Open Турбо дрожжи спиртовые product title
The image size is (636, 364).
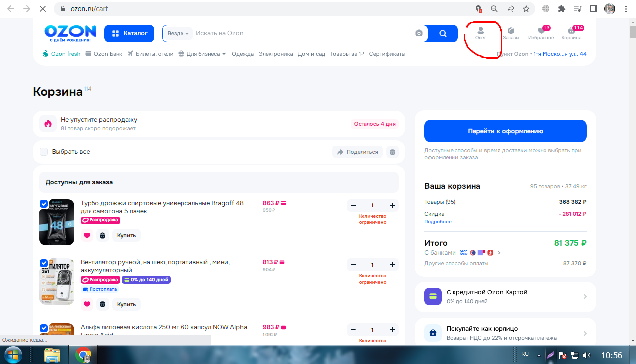(162, 207)
